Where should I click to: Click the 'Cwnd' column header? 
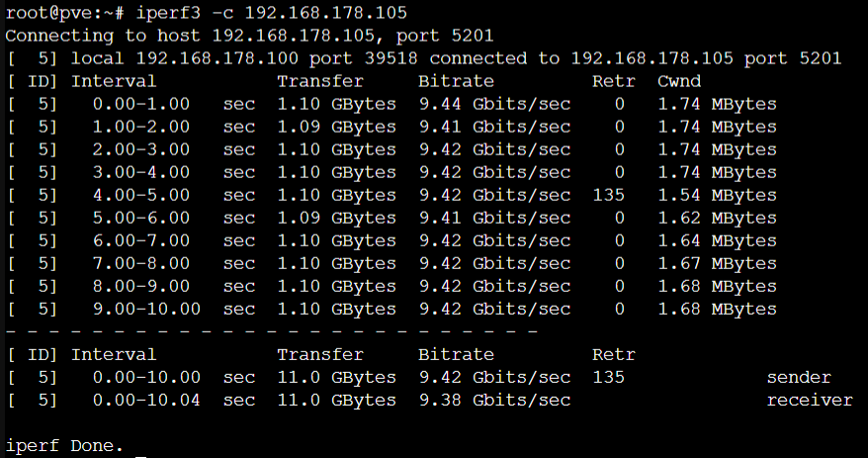tap(679, 81)
